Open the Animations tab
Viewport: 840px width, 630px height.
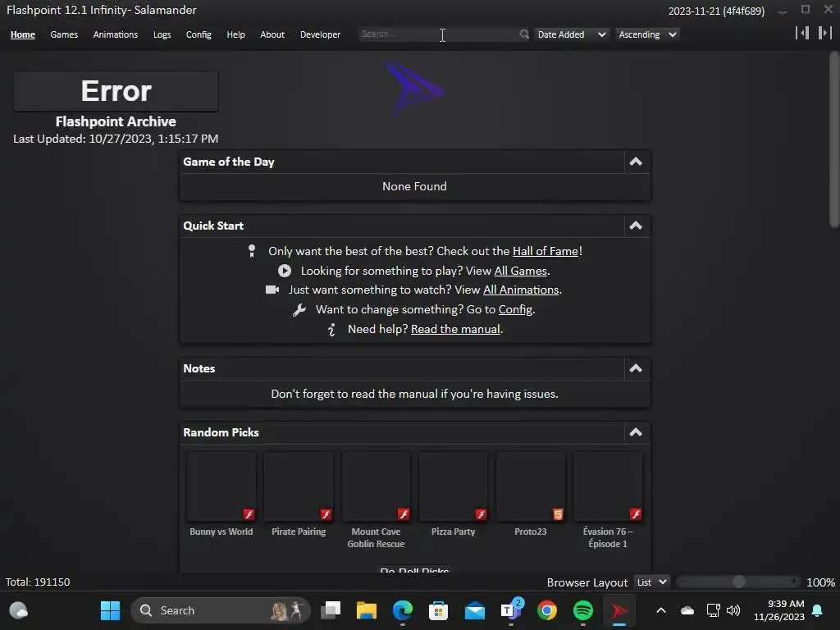[x=115, y=34]
